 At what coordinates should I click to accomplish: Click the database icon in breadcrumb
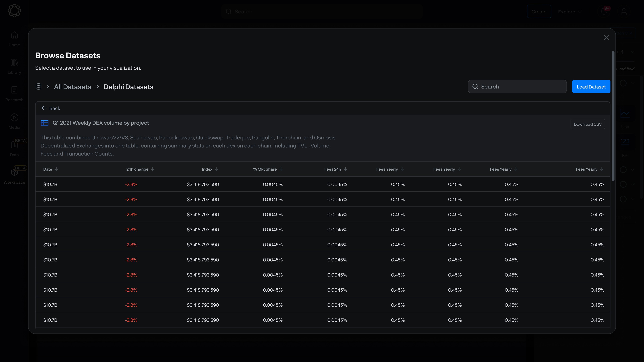[x=39, y=87]
